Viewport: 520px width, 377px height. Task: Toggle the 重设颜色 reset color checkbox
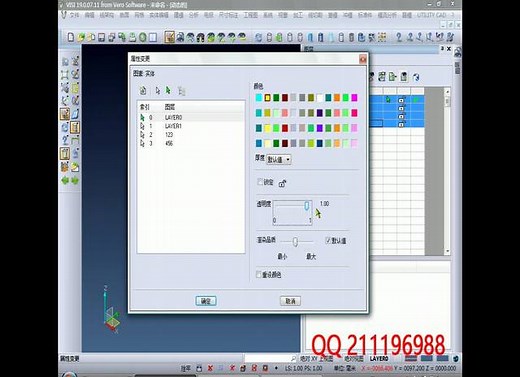point(259,274)
